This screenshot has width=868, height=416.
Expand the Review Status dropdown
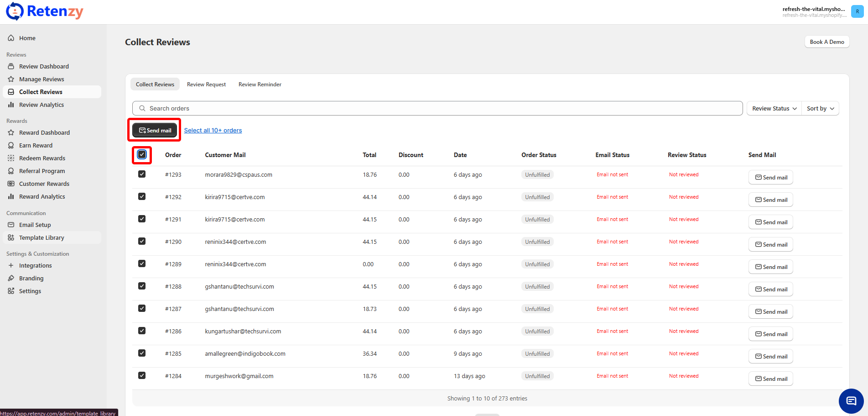[x=774, y=108]
